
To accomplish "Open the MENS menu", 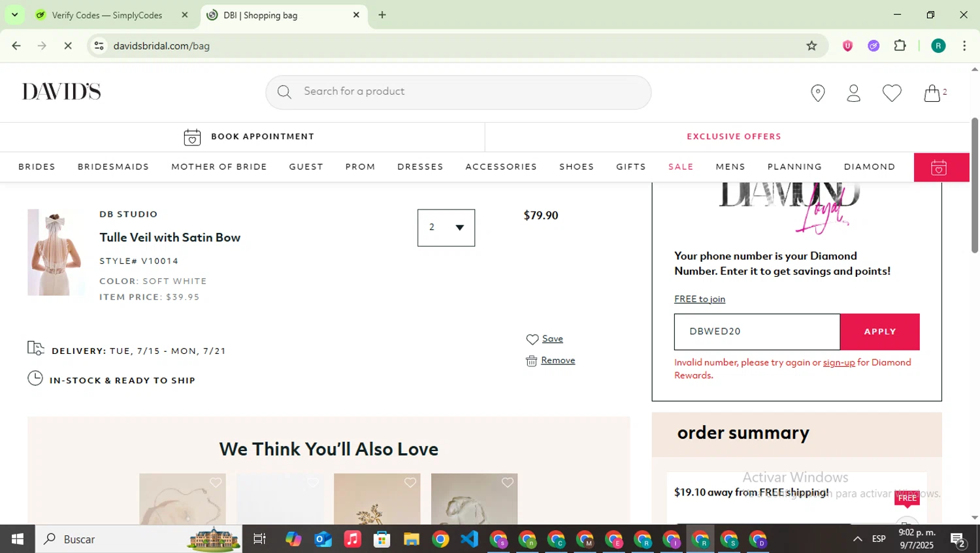I will click(730, 167).
